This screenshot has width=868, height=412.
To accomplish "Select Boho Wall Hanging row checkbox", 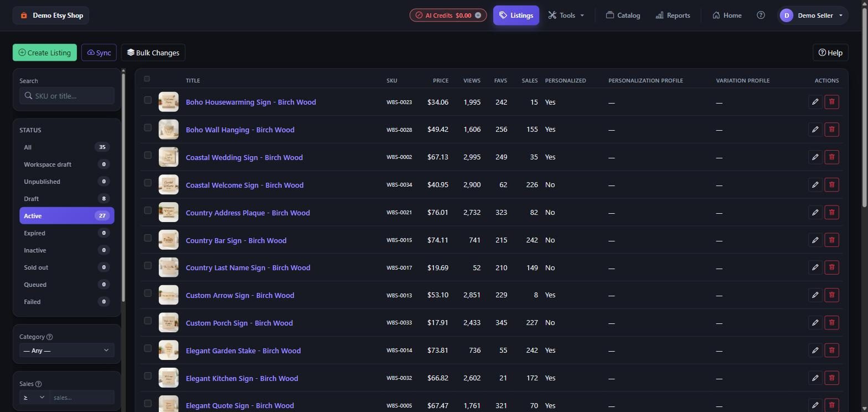I will 147,128.
